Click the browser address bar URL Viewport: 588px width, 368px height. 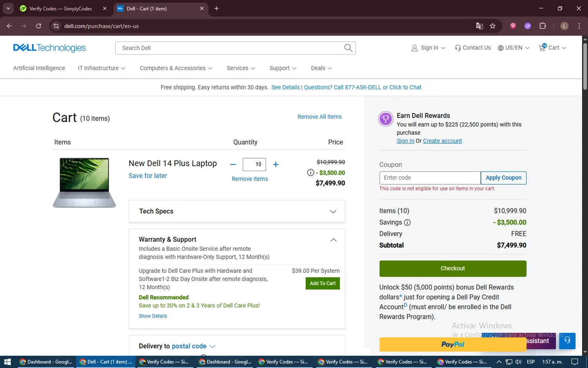pos(102,26)
